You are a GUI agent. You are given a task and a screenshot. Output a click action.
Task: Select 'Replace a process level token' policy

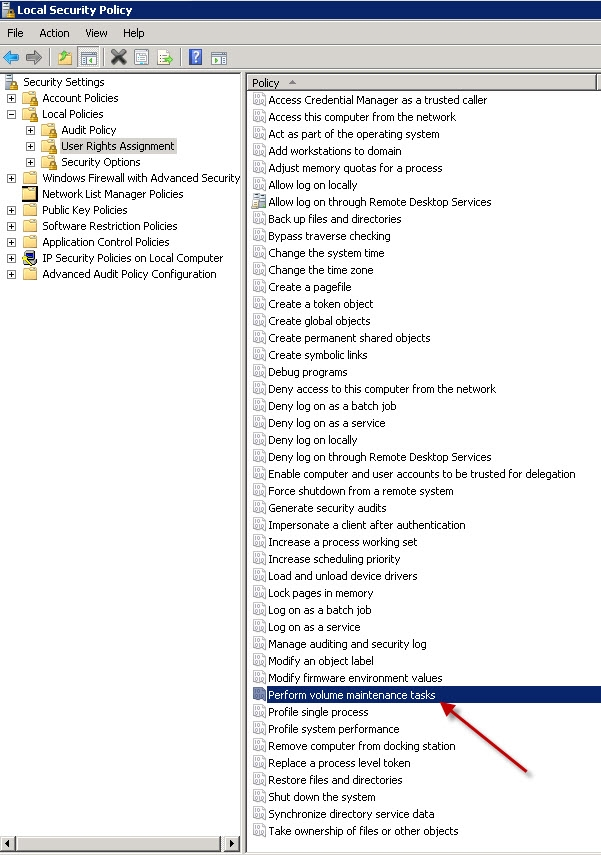(x=339, y=763)
